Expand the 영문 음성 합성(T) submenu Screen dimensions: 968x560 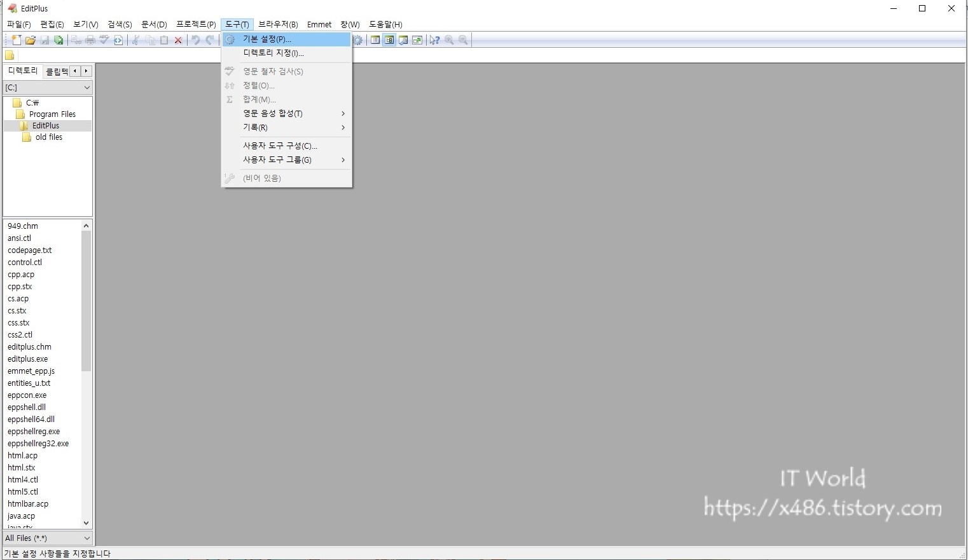286,113
